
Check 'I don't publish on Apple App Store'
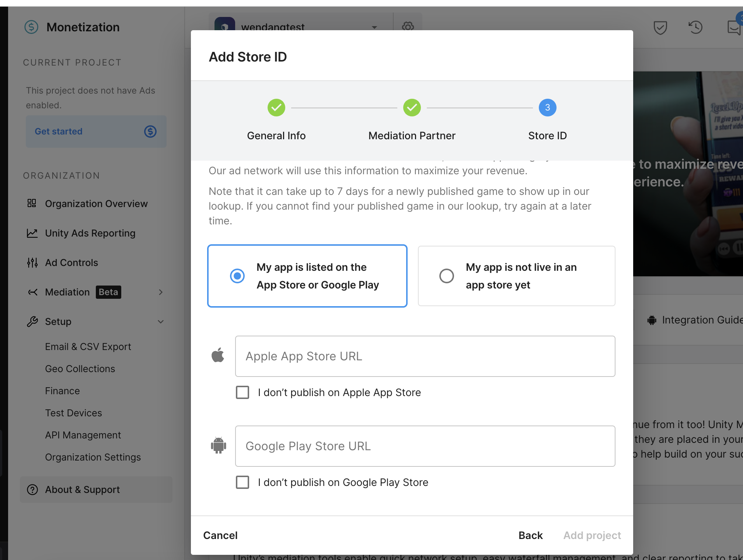243,392
